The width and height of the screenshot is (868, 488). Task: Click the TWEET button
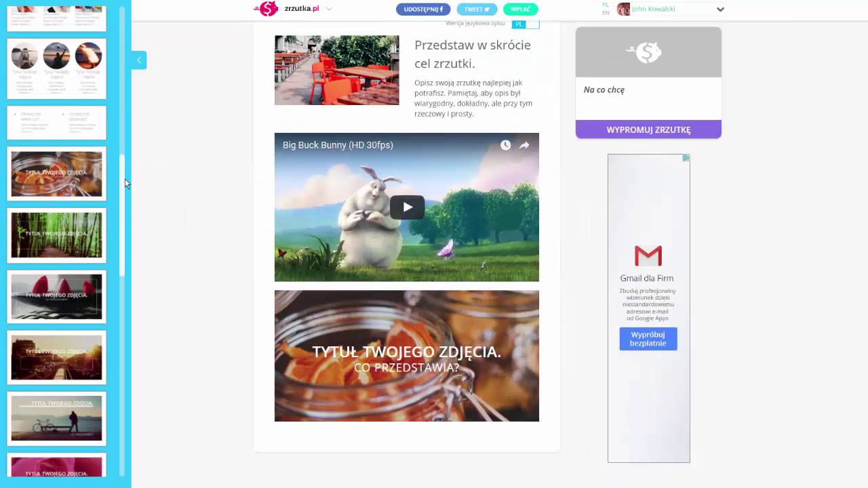click(477, 9)
